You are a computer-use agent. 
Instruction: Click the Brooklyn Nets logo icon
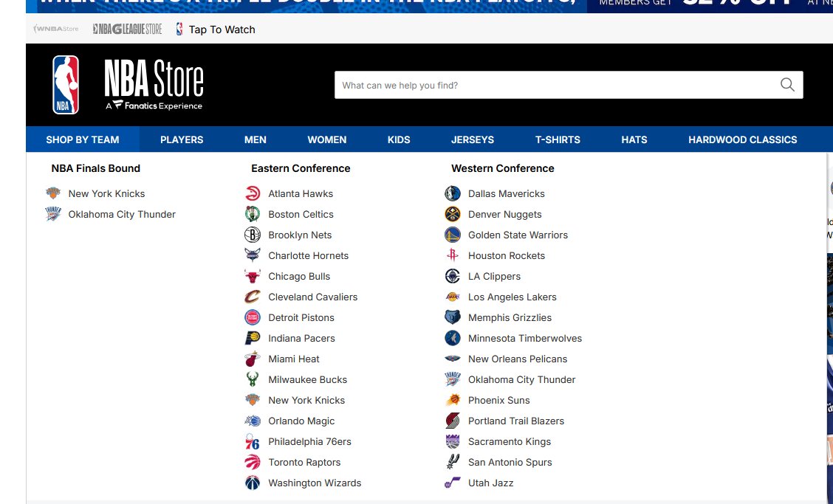point(253,235)
